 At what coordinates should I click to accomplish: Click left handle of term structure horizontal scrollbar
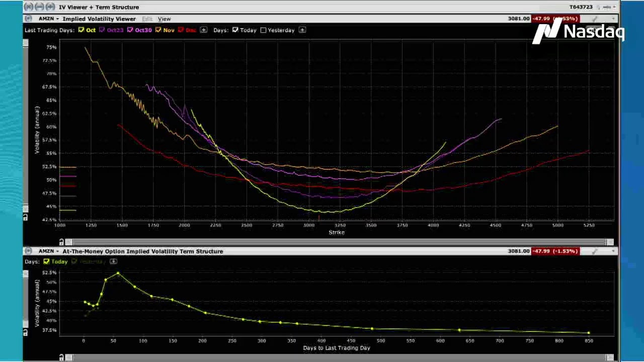coord(69,357)
